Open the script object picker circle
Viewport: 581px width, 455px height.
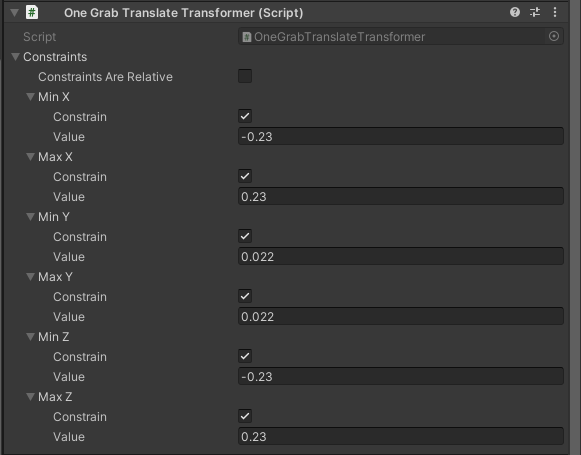[x=554, y=36]
